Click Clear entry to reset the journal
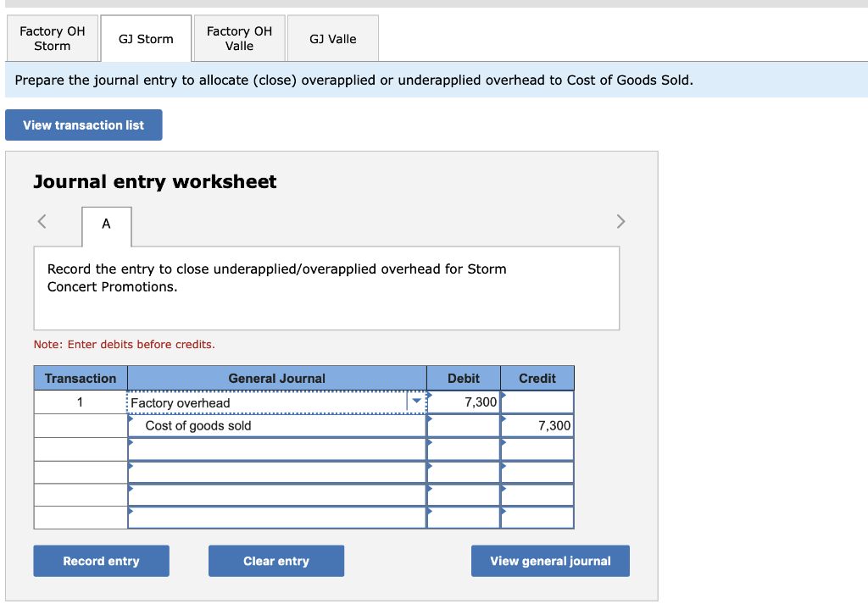This screenshot has height=615, width=868. (276, 561)
